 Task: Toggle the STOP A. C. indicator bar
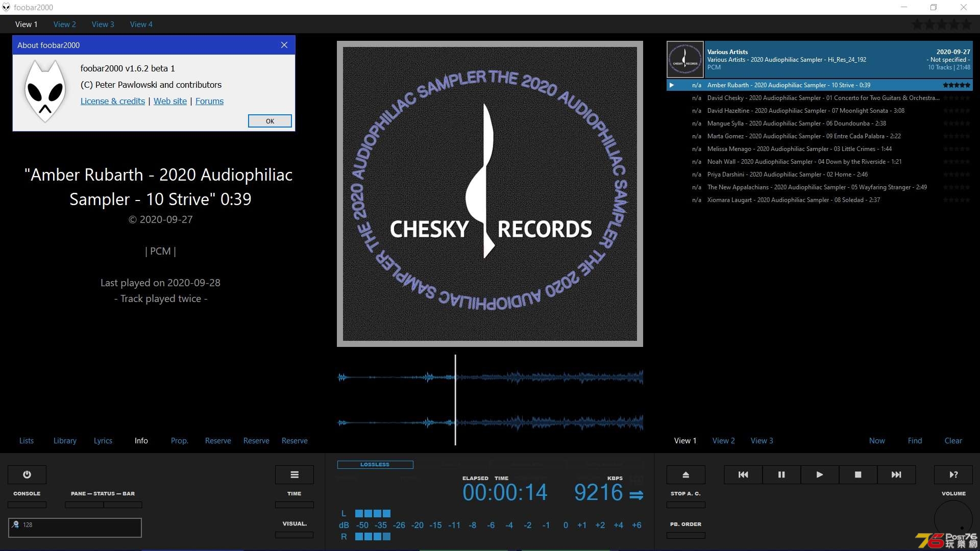click(x=686, y=505)
